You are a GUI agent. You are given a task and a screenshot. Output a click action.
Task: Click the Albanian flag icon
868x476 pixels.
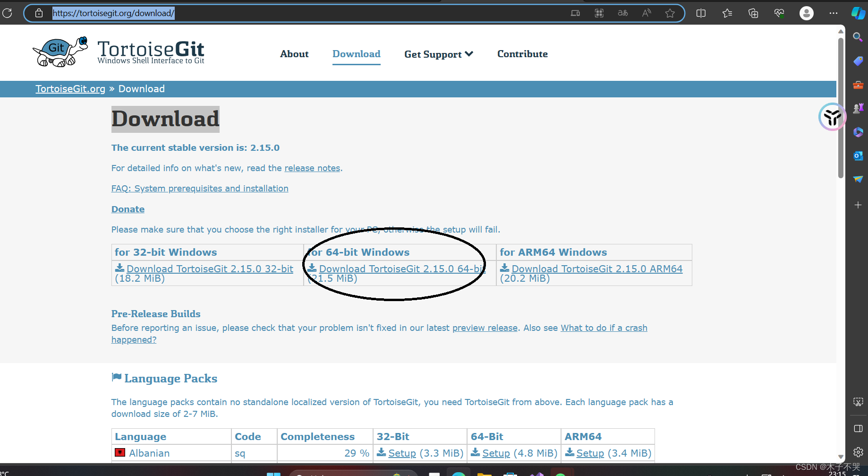click(120, 452)
